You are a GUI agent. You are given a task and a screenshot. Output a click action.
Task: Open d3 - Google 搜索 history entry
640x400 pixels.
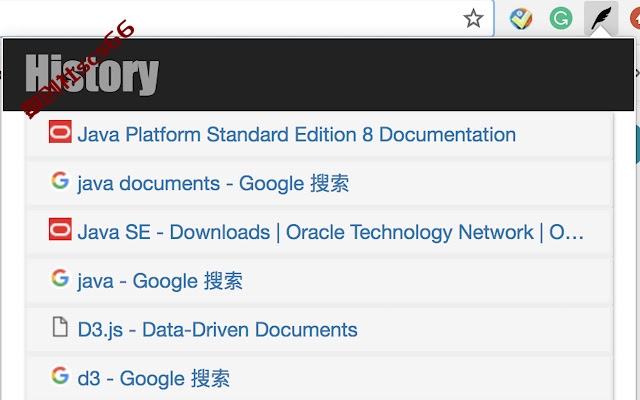pyautogui.click(x=153, y=379)
